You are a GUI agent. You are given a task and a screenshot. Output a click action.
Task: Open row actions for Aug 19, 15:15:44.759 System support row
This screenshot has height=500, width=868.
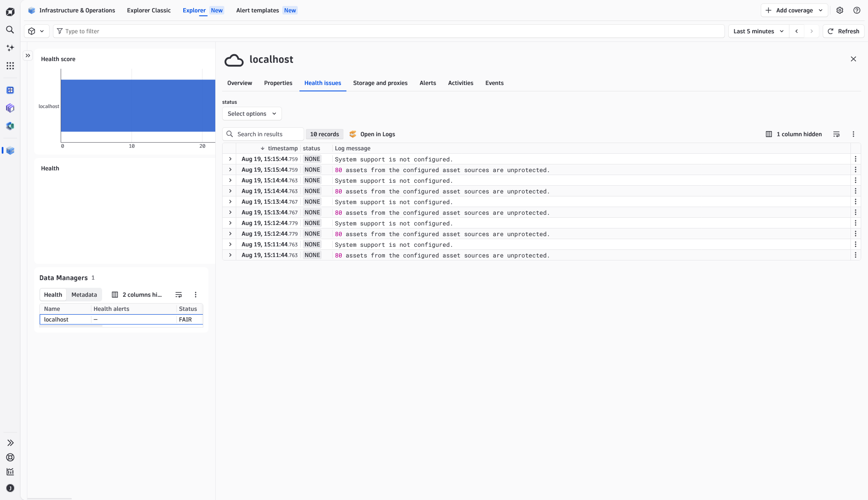click(x=856, y=159)
